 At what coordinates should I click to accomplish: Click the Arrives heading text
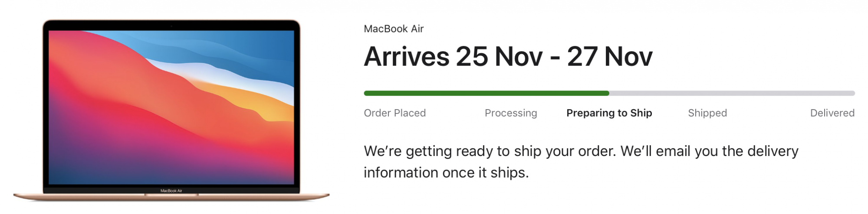click(x=508, y=56)
